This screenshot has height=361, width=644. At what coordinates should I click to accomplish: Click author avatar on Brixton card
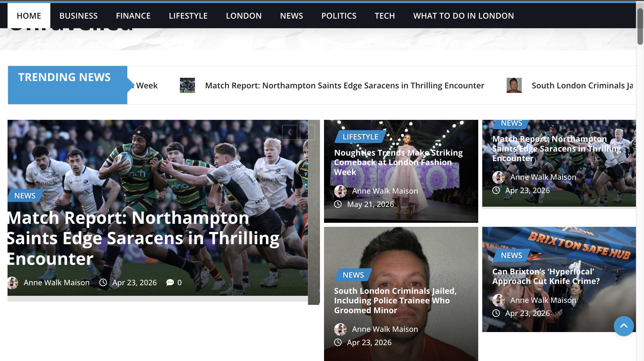498,300
